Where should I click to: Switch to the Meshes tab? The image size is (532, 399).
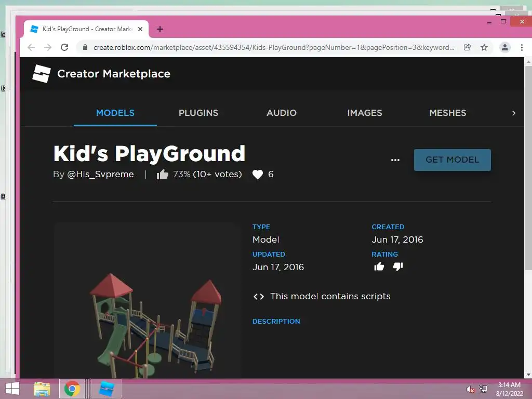[447, 113]
